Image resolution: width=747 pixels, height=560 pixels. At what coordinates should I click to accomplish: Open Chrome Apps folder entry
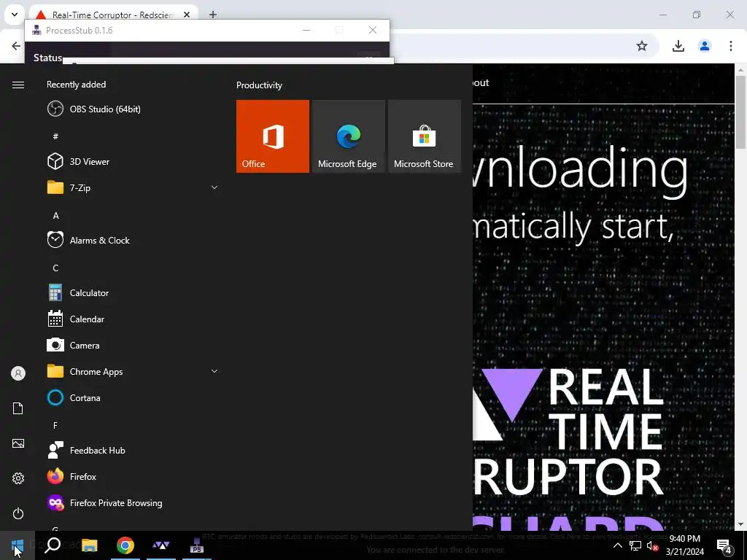(133, 371)
